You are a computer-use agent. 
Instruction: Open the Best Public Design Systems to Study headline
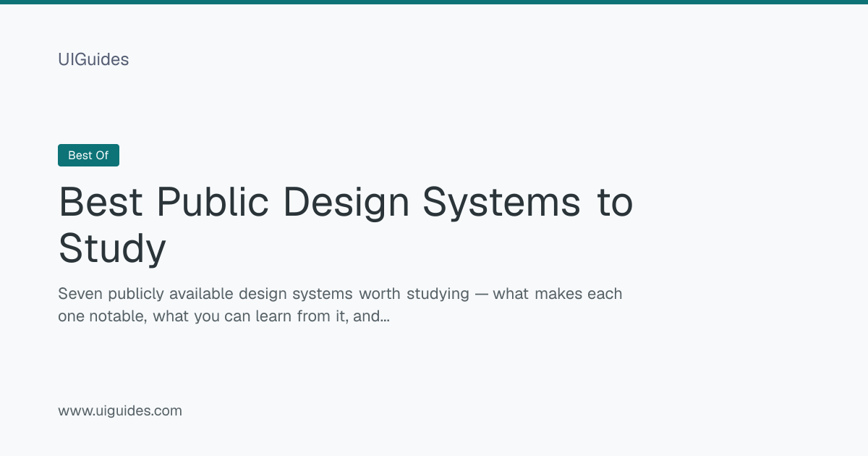point(346,225)
